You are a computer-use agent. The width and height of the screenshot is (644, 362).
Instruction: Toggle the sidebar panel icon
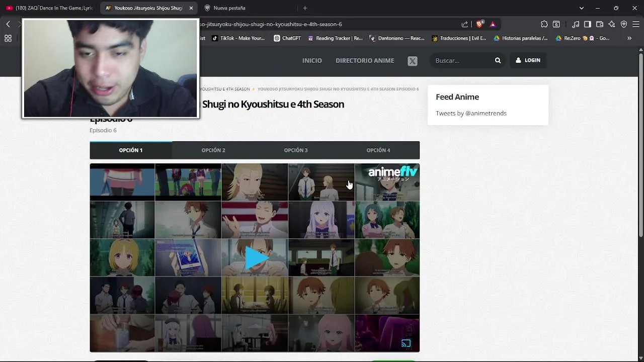point(587,24)
